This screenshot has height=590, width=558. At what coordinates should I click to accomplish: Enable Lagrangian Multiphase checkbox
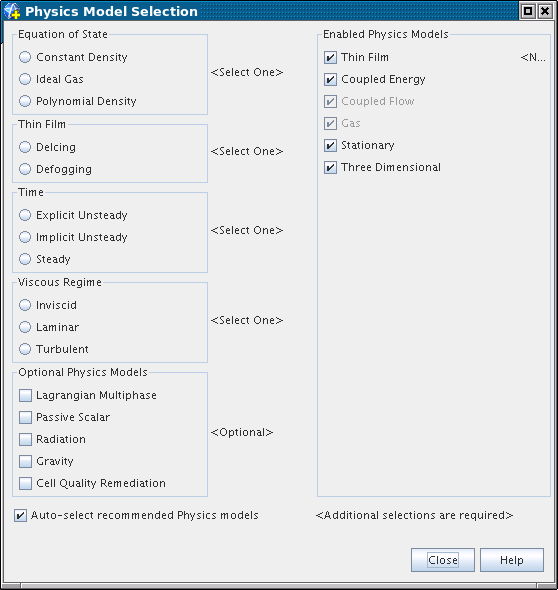click(x=25, y=395)
